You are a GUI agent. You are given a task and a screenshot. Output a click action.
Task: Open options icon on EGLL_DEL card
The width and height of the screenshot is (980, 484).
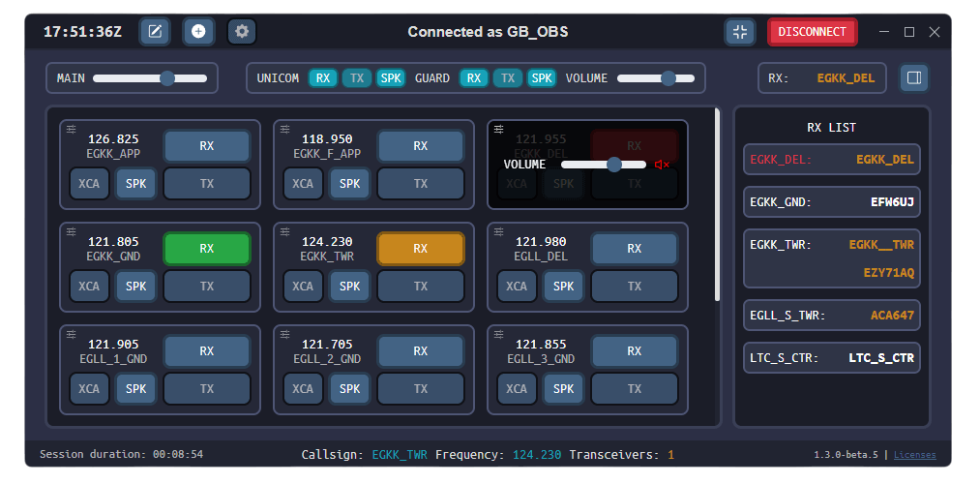499,231
